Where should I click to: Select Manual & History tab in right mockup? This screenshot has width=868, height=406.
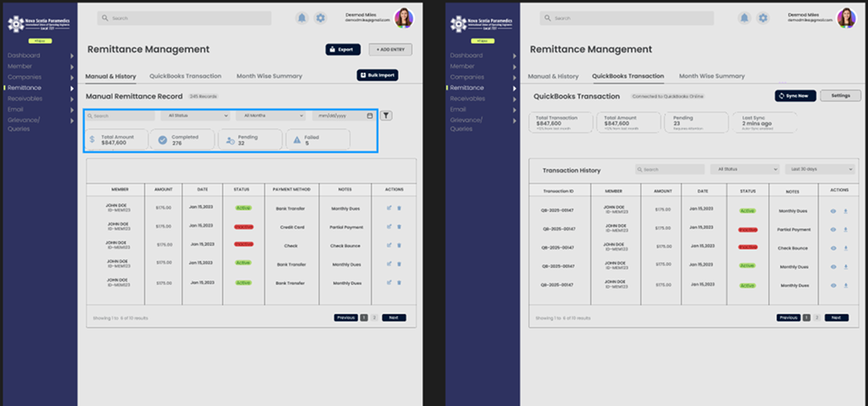tap(553, 76)
